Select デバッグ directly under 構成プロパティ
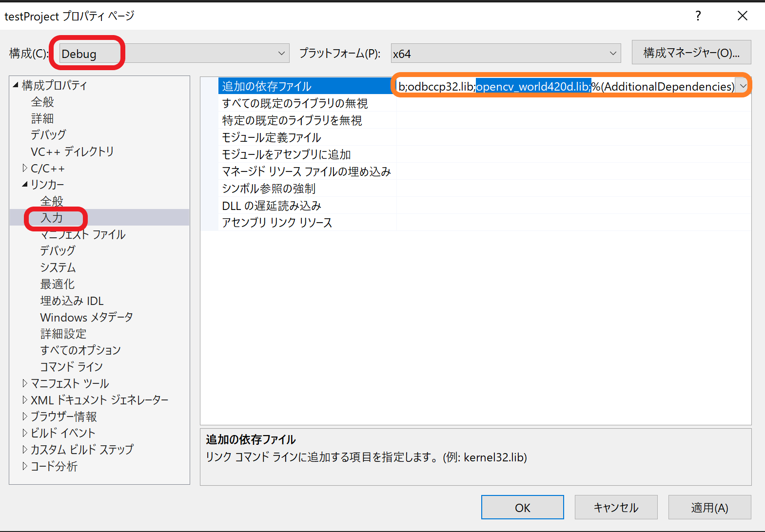This screenshot has width=765, height=532. 48,134
